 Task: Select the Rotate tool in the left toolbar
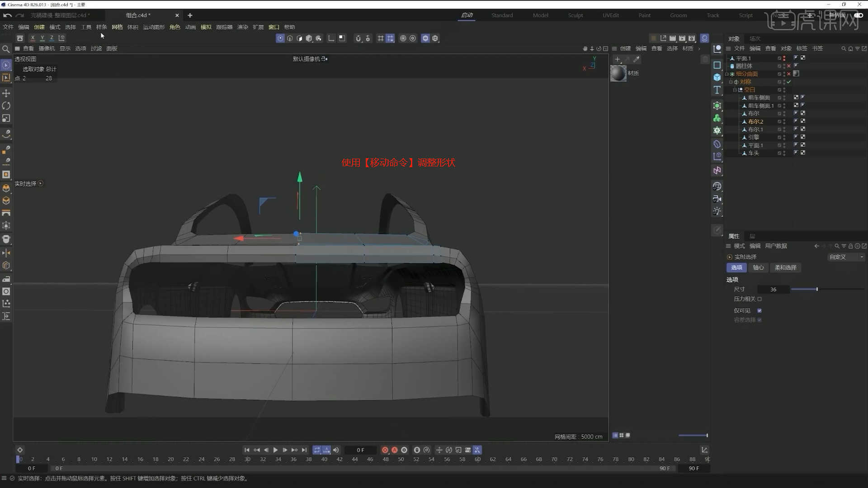click(x=6, y=106)
